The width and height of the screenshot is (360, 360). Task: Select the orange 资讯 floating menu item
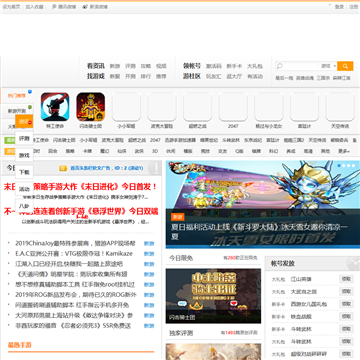(24, 121)
